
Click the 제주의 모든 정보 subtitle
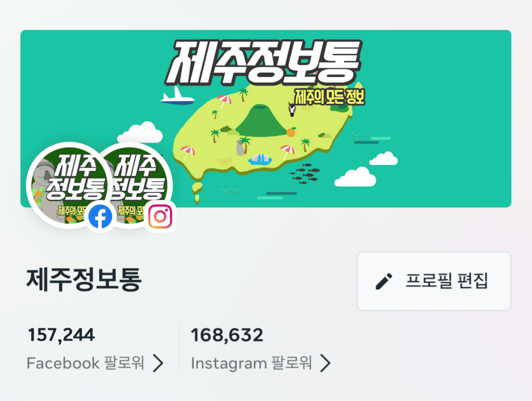pyautogui.click(x=330, y=97)
